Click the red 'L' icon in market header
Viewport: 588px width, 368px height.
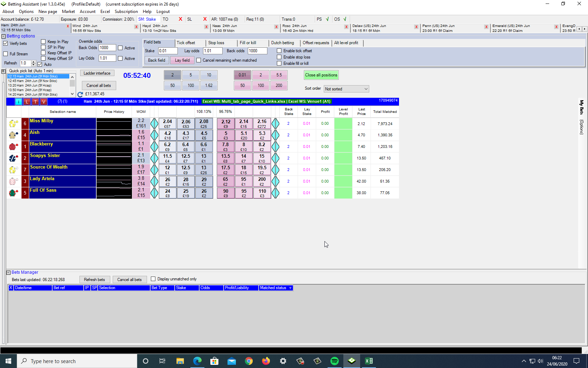click(27, 102)
